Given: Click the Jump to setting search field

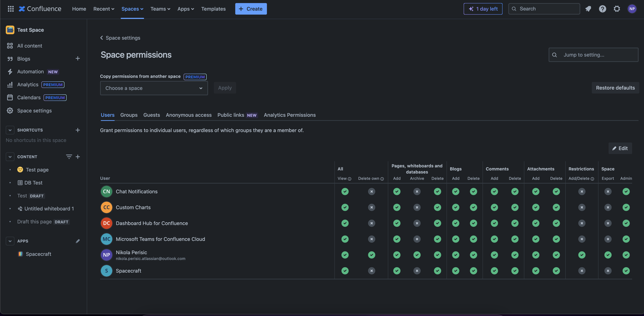Looking at the screenshot, I should point(593,55).
